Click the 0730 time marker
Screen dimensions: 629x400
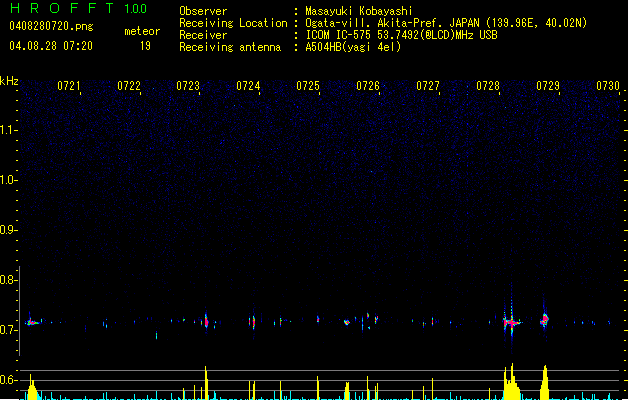click(608, 86)
